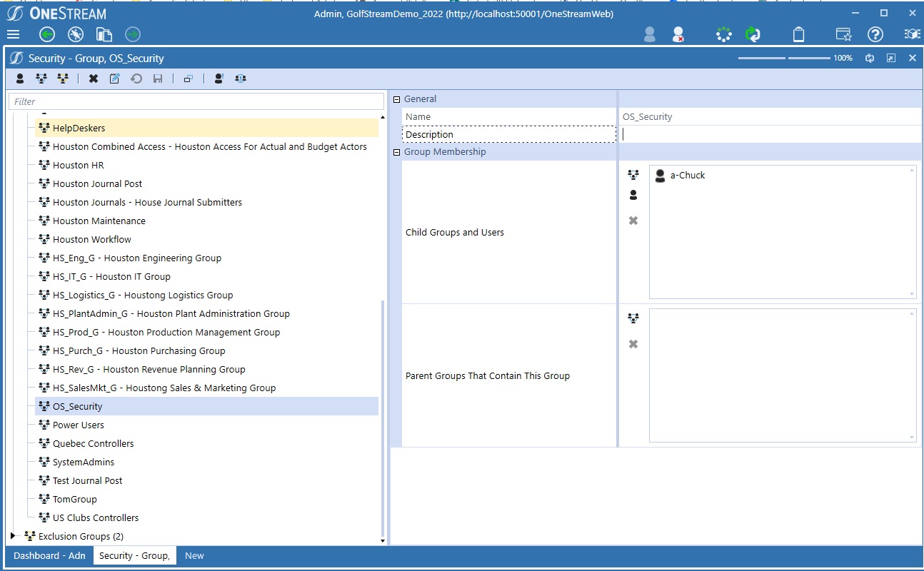Refresh the Security page from the panel header
The width and height of the screenshot is (924, 571).
point(870,58)
